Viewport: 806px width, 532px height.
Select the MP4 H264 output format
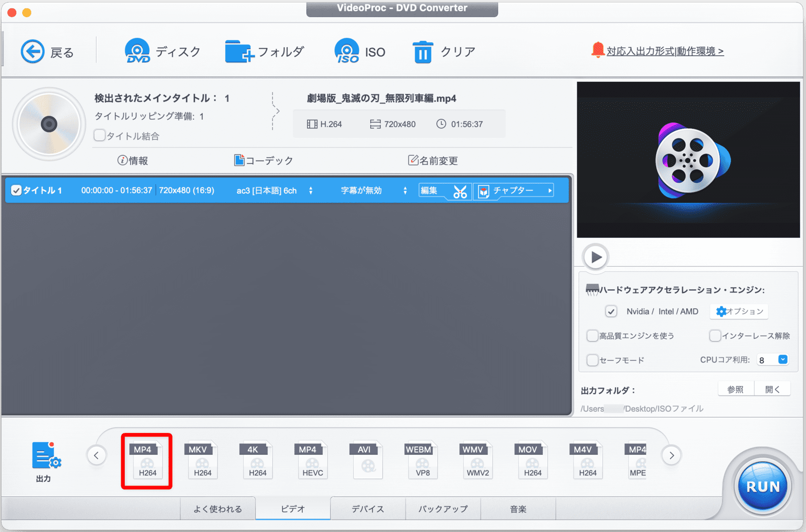point(146,460)
